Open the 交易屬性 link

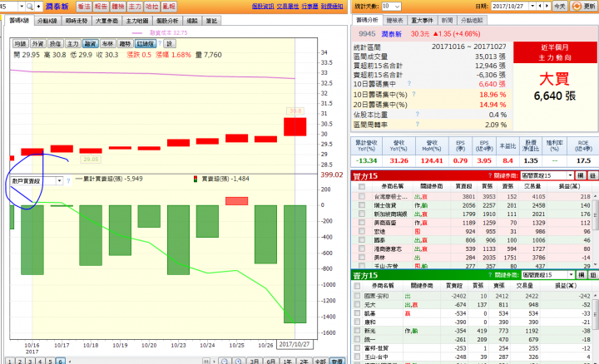288,6
